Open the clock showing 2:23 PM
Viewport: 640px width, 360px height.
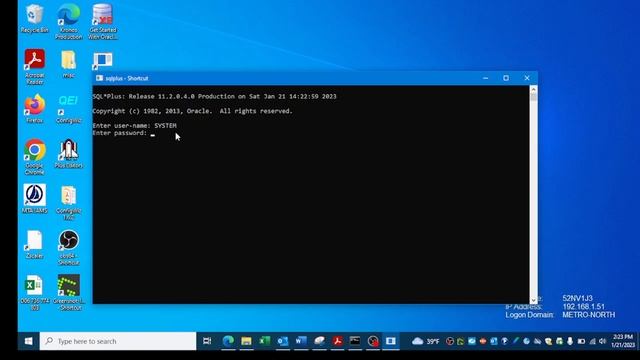tap(623, 341)
